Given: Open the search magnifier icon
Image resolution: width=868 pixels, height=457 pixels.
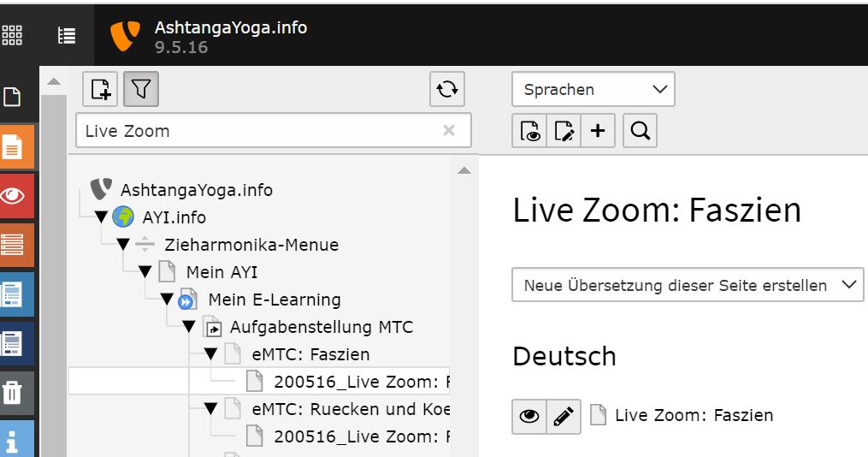Looking at the screenshot, I should coord(640,131).
